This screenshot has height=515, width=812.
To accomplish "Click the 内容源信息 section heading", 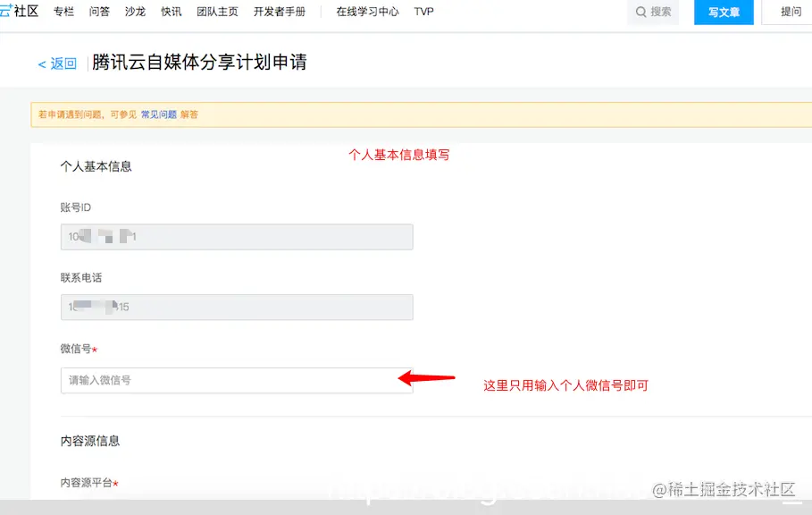I will point(90,441).
